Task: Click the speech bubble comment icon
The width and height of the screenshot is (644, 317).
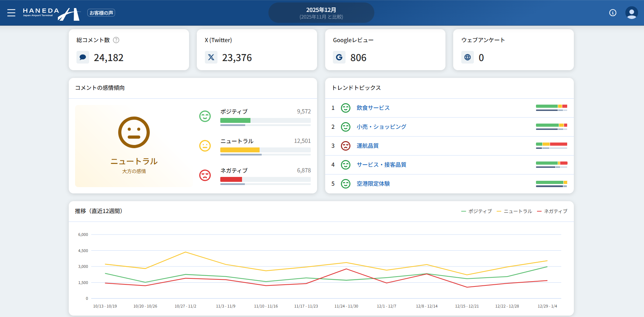Action: [83, 57]
